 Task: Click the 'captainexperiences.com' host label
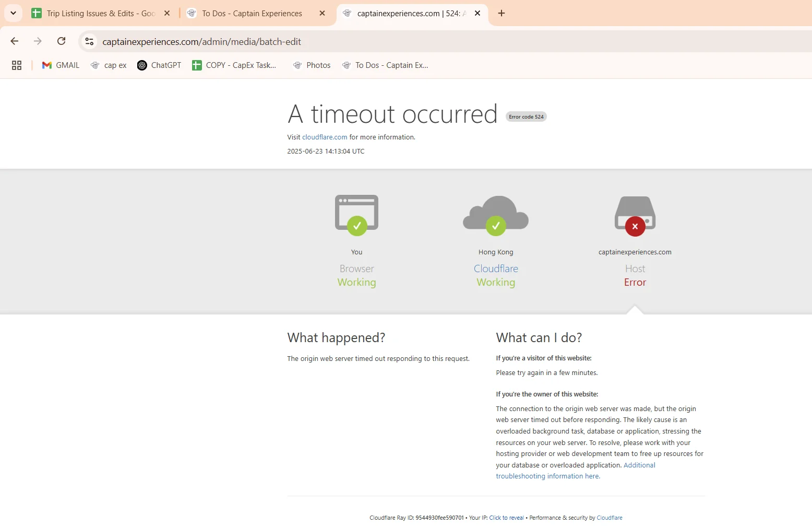635,252
